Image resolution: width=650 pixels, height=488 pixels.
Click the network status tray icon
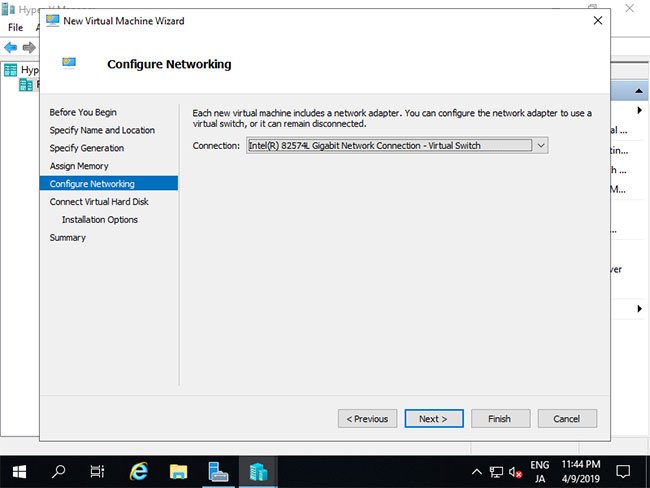pos(496,472)
